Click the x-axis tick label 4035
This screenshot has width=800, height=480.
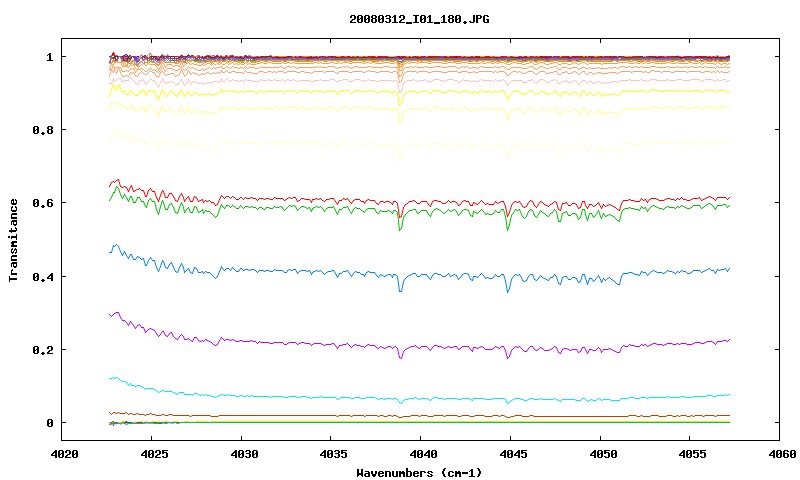pyautogui.click(x=333, y=454)
